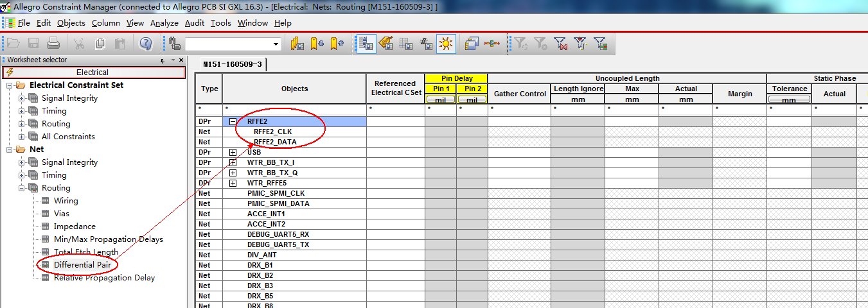Image resolution: width=868 pixels, height=308 pixels.
Task: Click the filter funnel with checkmark icon
Action: click(581, 44)
